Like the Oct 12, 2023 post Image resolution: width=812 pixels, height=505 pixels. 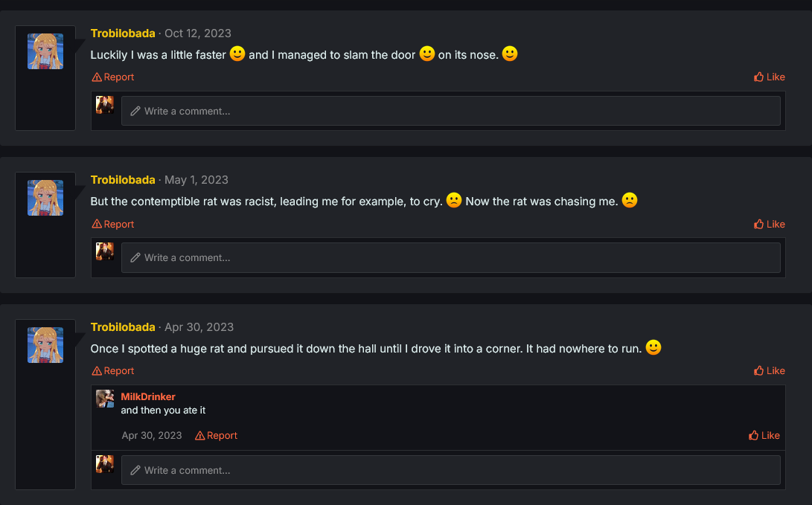[770, 77]
